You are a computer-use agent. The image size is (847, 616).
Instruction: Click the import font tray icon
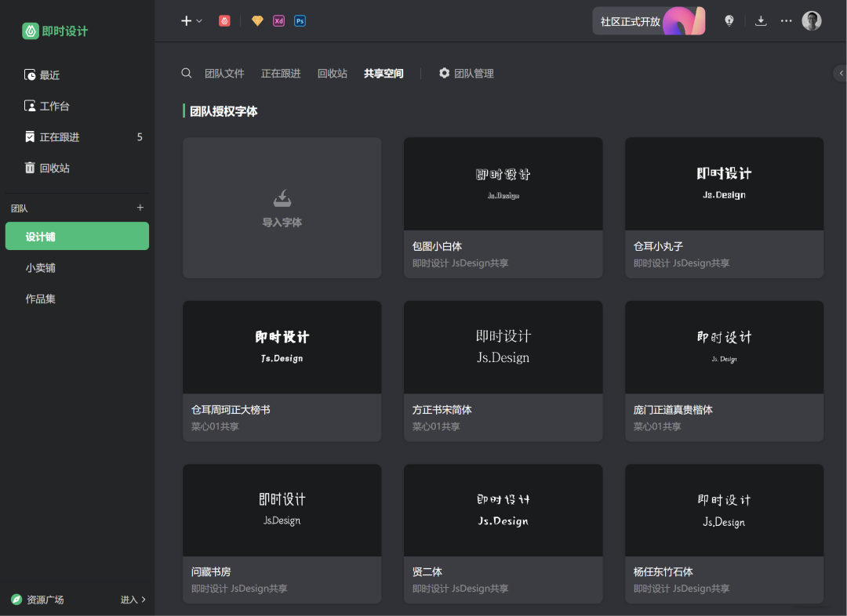tap(282, 198)
